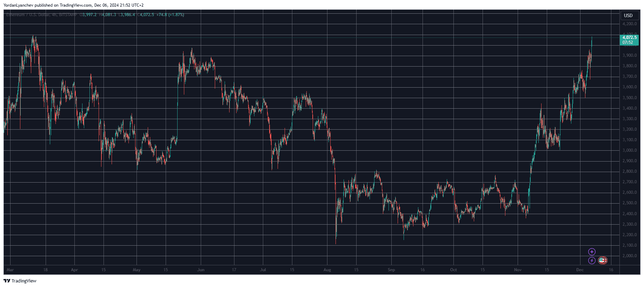Click the purple lightning bolt event icon
Screen dimensions: 644x287
592,260
